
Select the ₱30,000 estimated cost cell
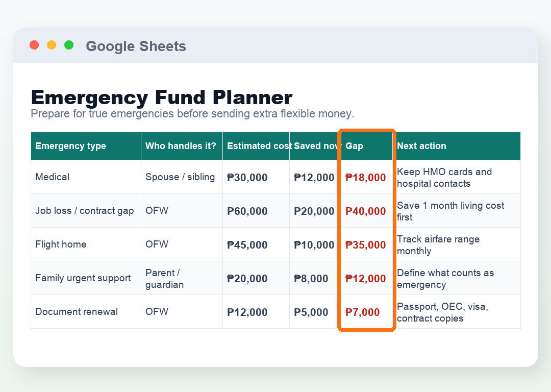[256, 177]
